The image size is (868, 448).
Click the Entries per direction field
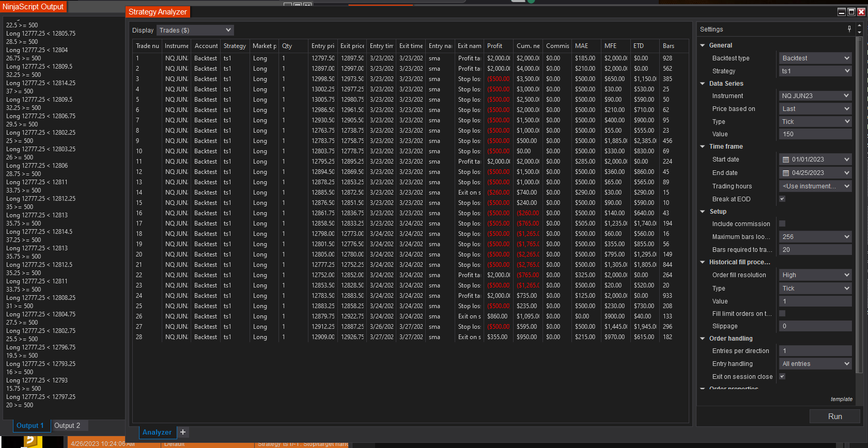pos(815,351)
